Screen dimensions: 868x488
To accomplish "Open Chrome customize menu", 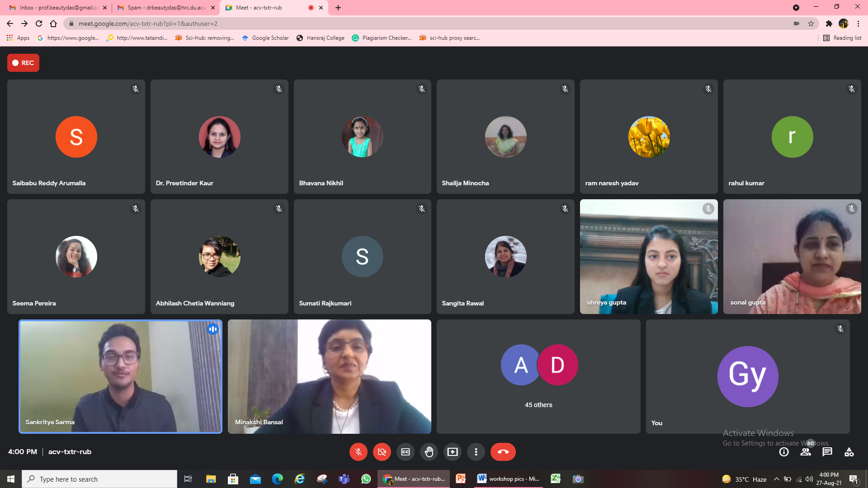I will [x=858, y=23].
